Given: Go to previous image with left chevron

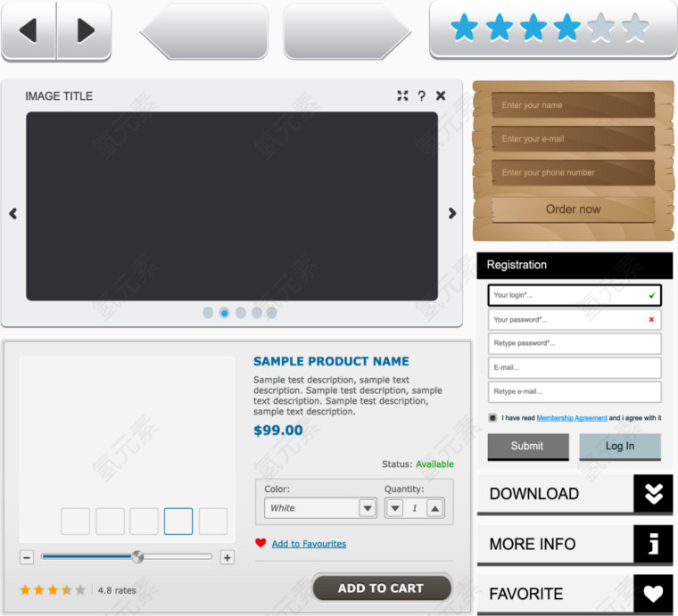Looking at the screenshot, I should point(13,213).
